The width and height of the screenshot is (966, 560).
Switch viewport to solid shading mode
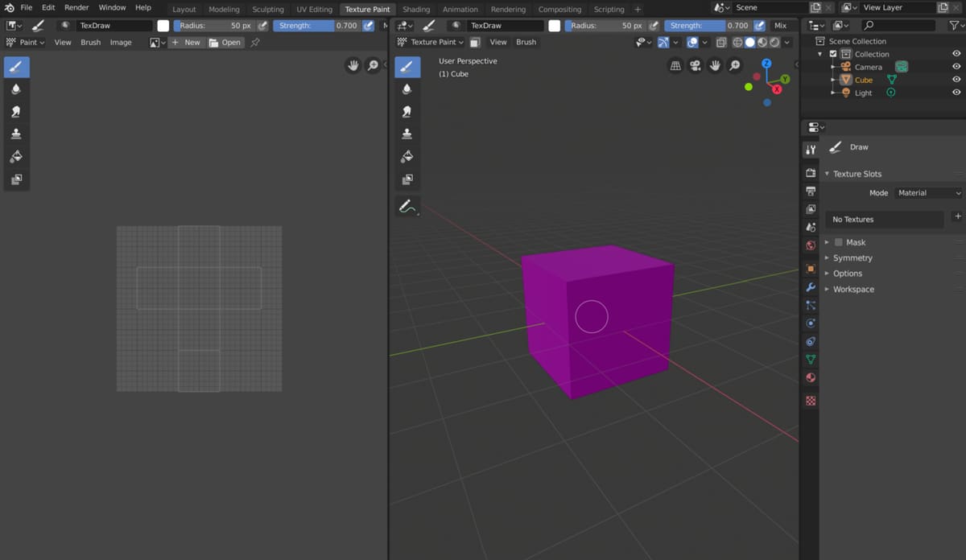(749, 42)
